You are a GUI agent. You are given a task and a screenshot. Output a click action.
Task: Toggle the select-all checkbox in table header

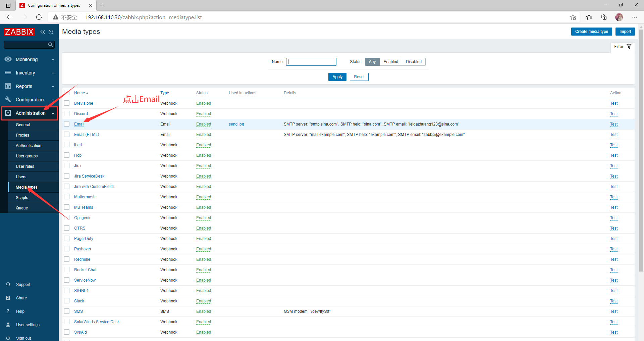(67, 93)
